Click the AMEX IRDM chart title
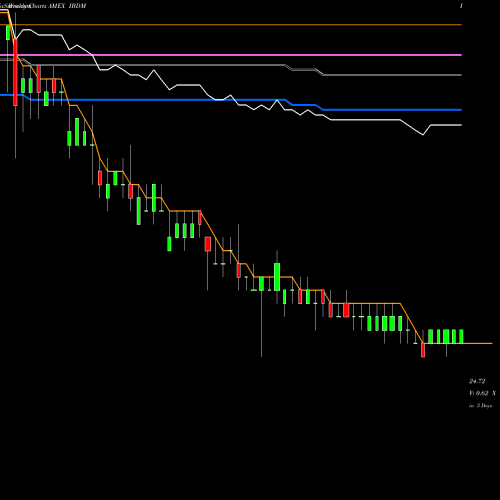Viewport: 500px width, 500px height. 67,6
